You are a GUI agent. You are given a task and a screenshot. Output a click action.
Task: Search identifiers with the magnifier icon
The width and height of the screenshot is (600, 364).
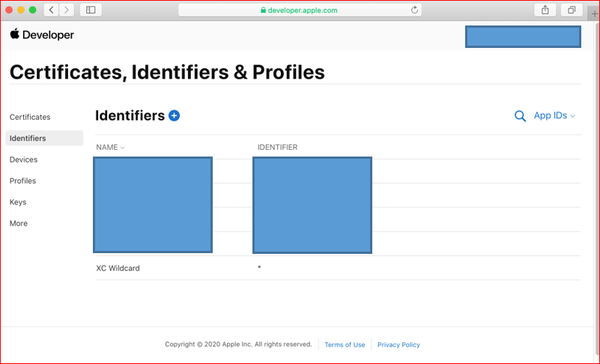coord(520,116)
